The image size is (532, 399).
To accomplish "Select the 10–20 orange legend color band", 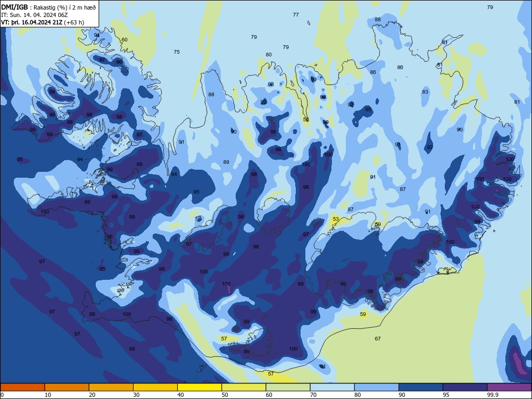I will (x=67, y=387).
